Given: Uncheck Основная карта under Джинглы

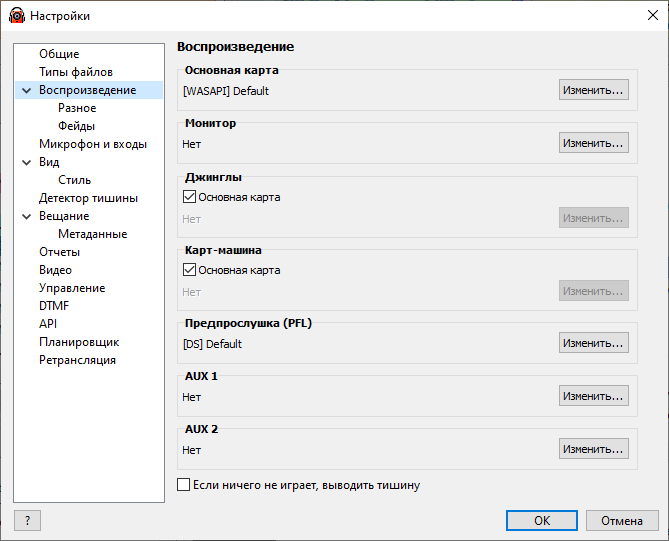Looking at the screenshot, I should tap(189, 197).
